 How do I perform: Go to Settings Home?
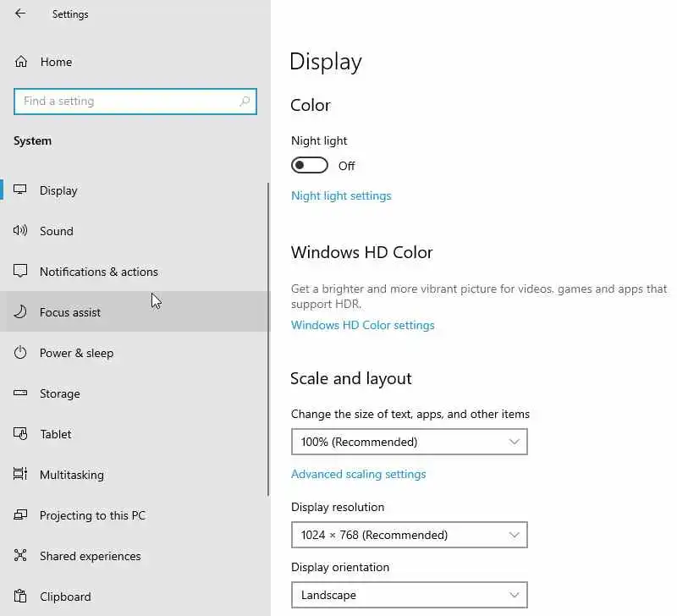coord(134,62)
